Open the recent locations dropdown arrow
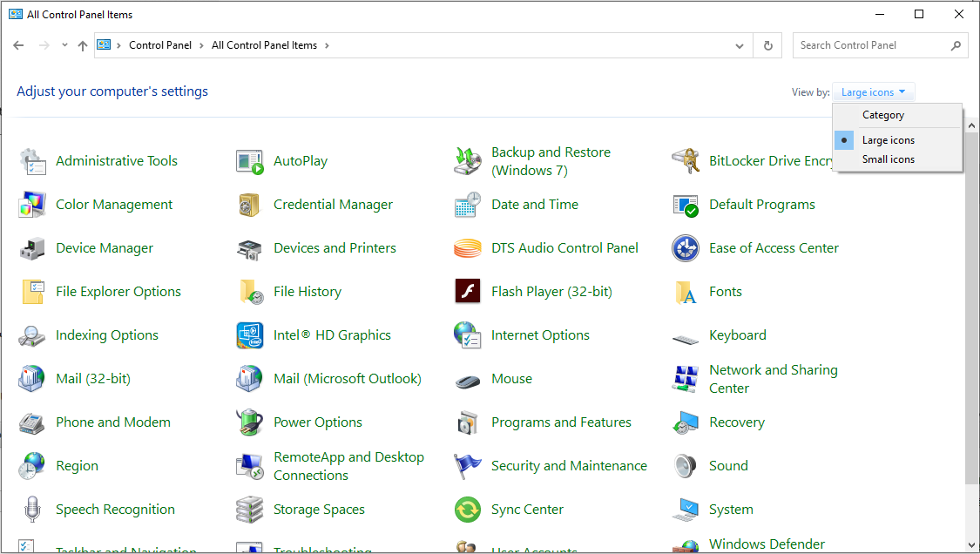The height and width of the screenshot is (554, 980). [64, 45]
